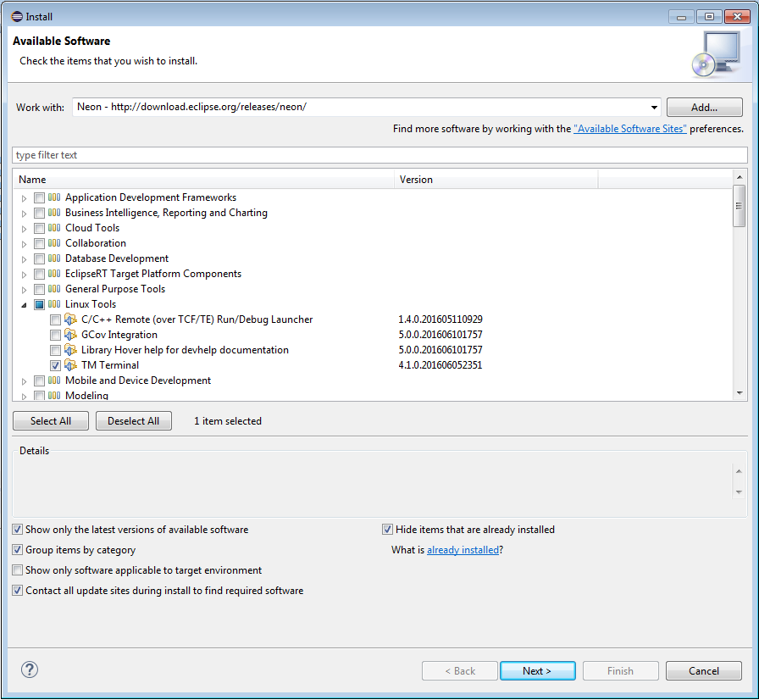
Task: Click the EclipseRT Target Platform category icon
Action: [54, 274]
